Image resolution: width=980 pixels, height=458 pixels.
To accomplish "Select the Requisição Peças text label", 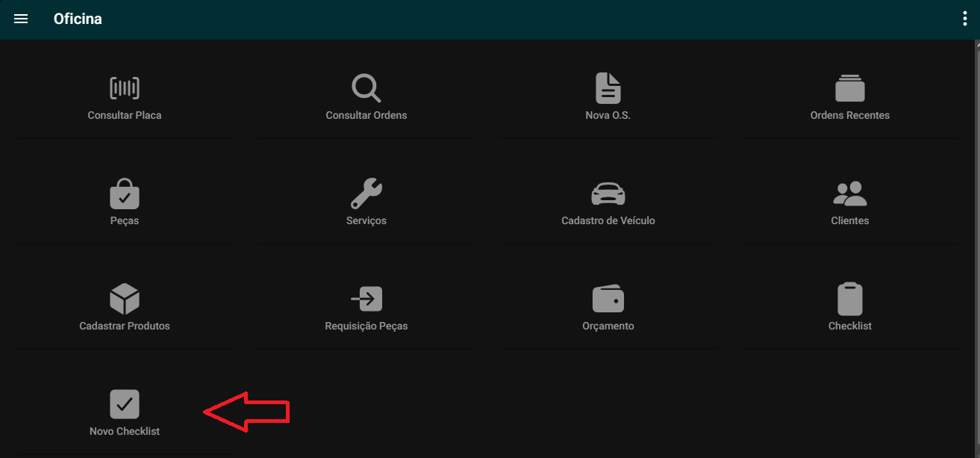I will click(366, 327).
